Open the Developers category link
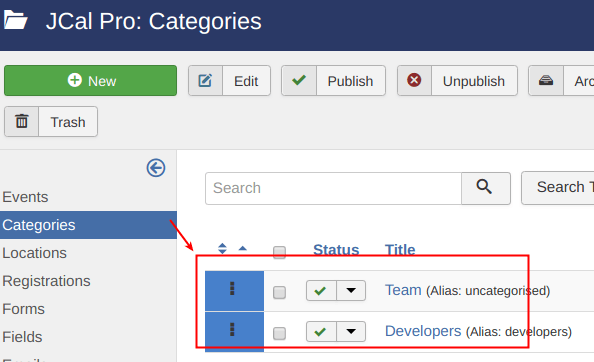Viewport: 594px width, 362px height. click(423, 331)
